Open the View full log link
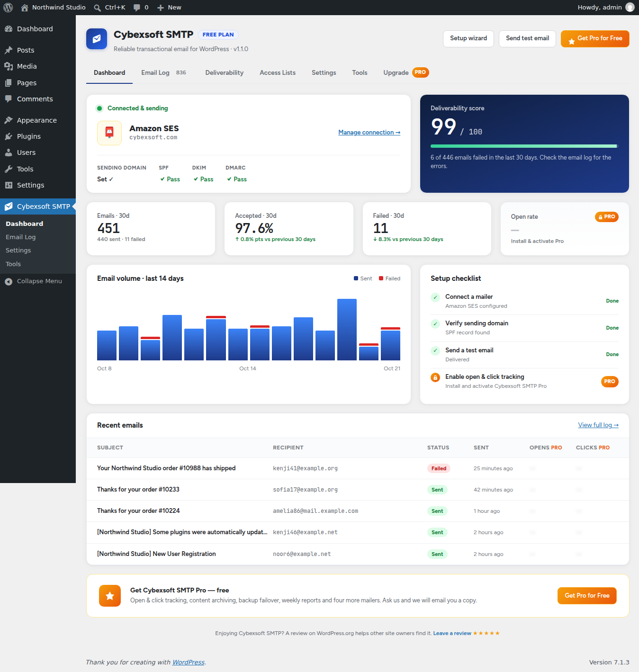Viewport: 639px width, 672px height. pyautogui.click(x=598, y=425)
